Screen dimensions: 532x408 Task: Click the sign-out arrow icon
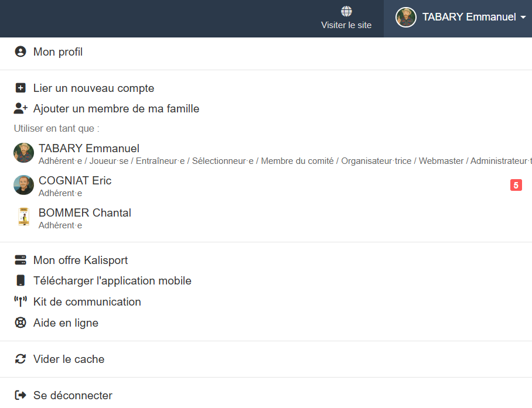[x=21, y=396]
